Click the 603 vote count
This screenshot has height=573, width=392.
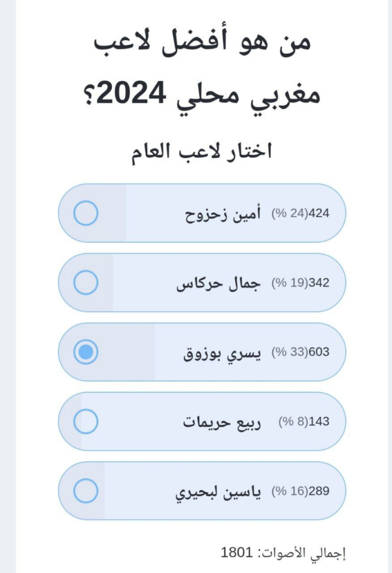coord(320,353)
